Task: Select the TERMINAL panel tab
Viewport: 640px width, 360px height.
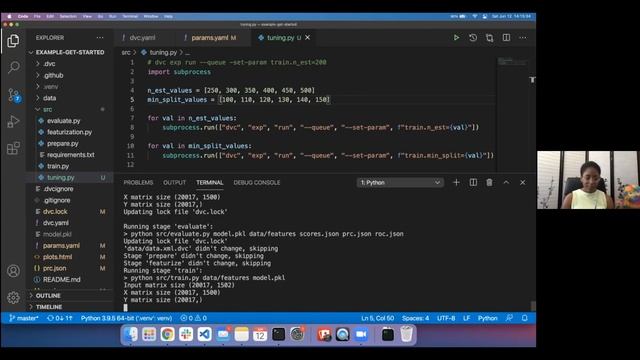Action: pos(209,182)
